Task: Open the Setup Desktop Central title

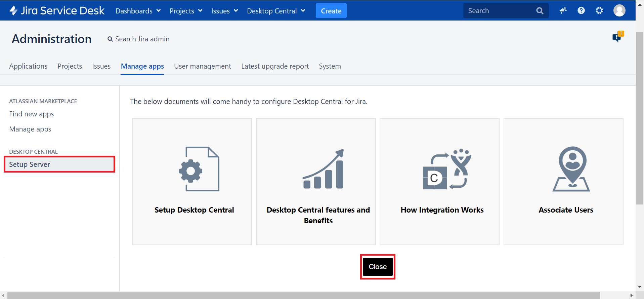Action: (194, 210)
